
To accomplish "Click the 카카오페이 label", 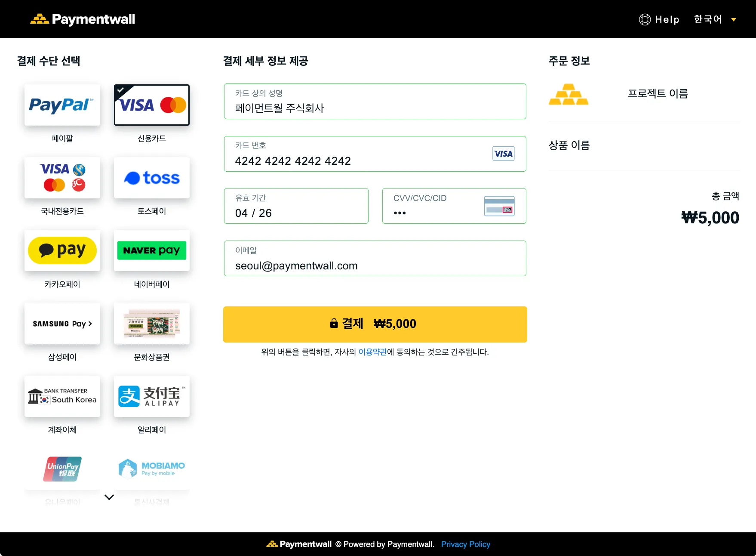I will 62,284.
